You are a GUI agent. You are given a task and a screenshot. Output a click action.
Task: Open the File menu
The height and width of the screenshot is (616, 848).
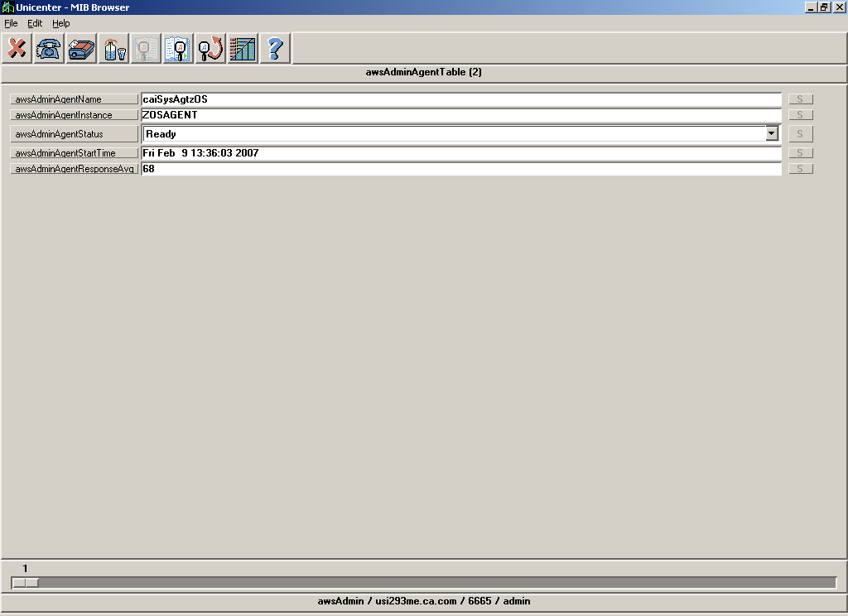(x=11, y=23)
